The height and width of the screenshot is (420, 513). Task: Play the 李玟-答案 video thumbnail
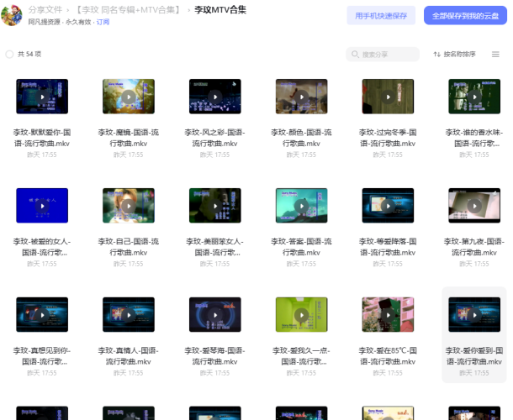pyautogui.click(x=301, y=206)
